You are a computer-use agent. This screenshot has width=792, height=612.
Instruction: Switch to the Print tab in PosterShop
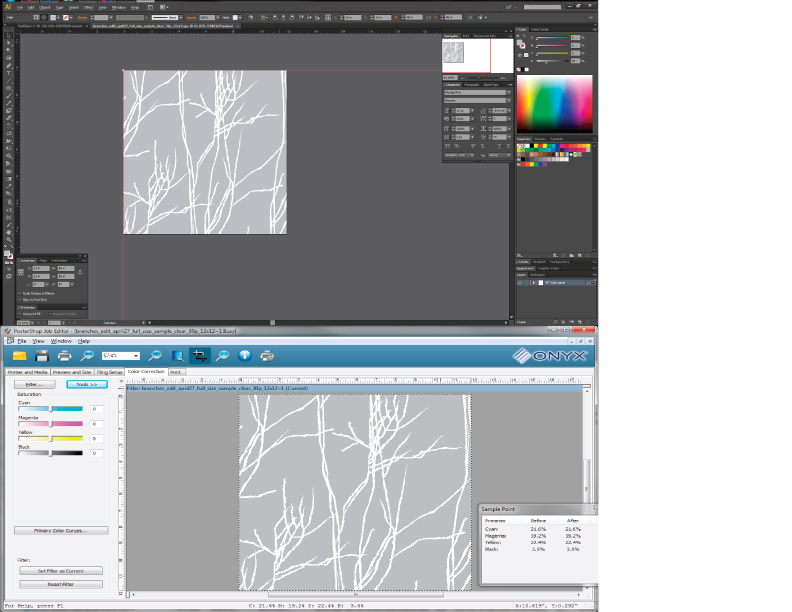point(176,372)
